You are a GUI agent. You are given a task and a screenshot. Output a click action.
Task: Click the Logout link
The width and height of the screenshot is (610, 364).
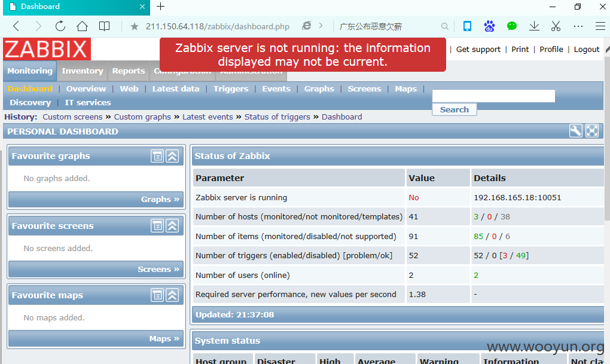pos(587,50)
